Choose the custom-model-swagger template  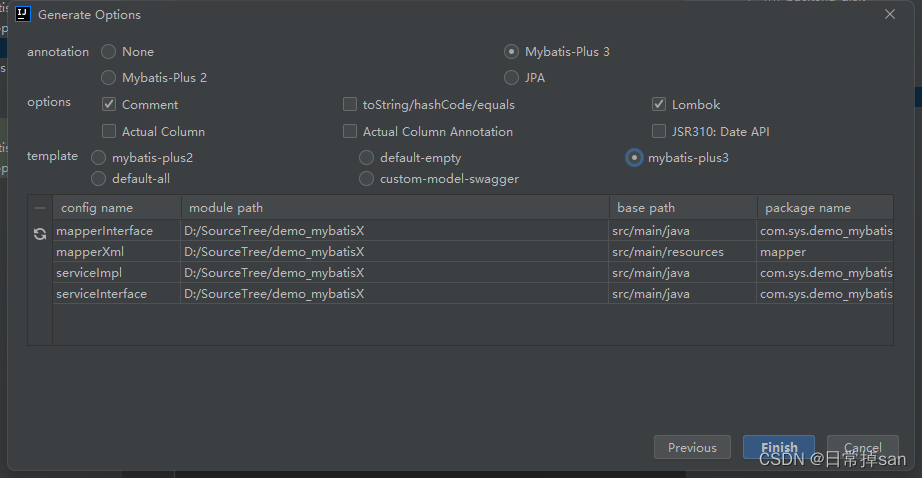click(366, 179)
